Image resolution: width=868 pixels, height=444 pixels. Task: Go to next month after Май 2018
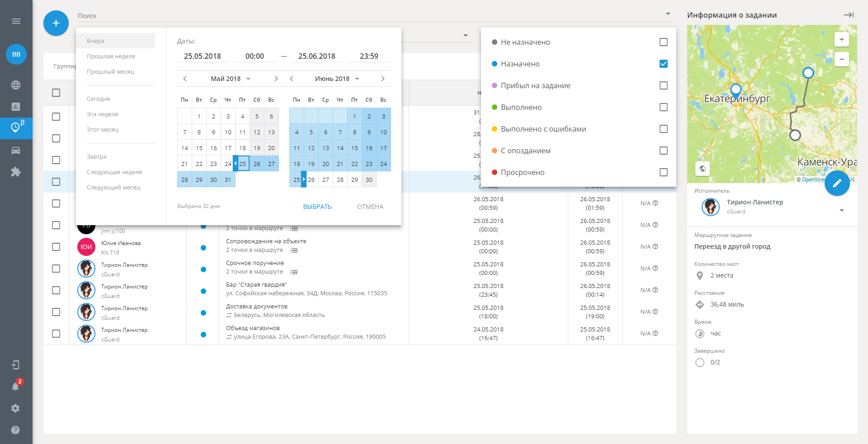click(x=276, y=79)
